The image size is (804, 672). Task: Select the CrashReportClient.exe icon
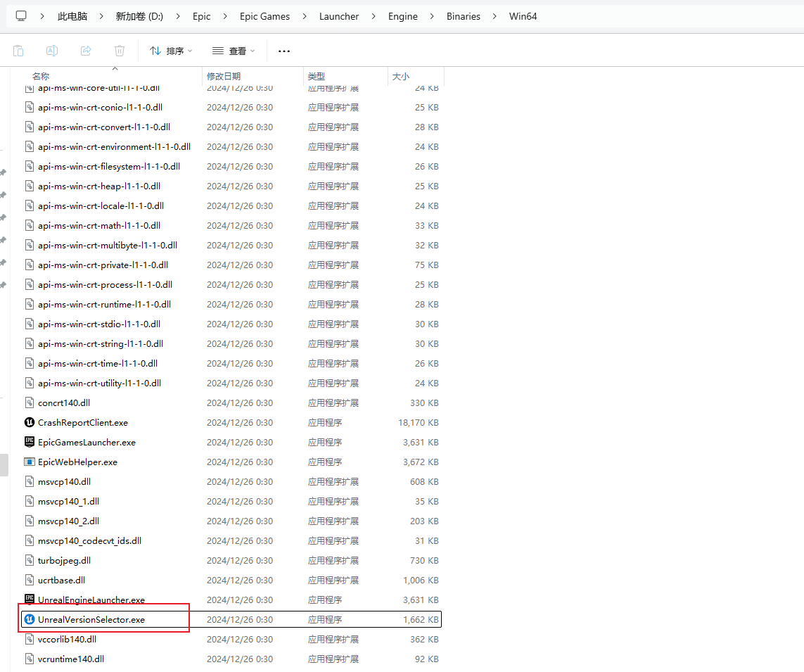click(30, 422)
